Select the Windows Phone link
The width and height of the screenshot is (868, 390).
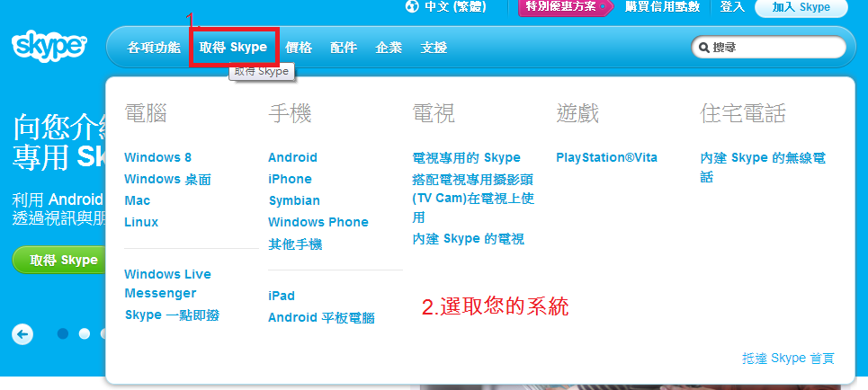318,222
